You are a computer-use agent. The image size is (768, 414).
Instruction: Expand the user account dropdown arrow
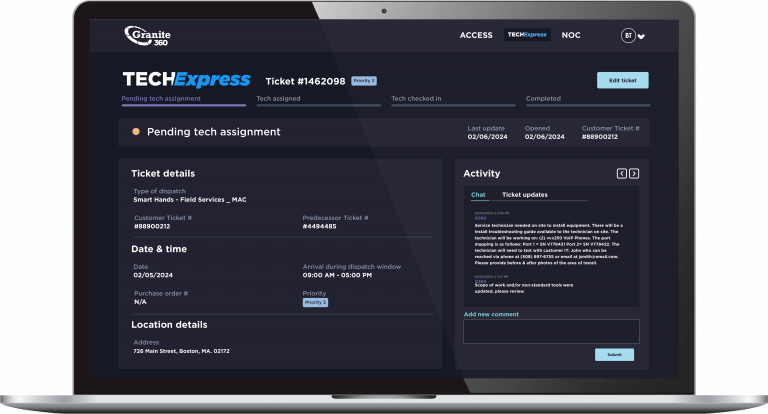(641, 36)
